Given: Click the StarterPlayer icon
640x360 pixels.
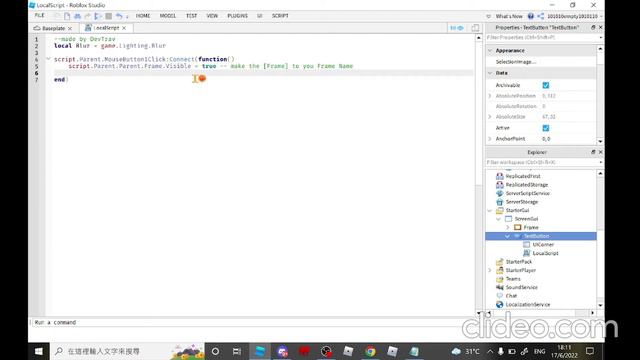Looking at the screenshot, I should coord(500,270).
